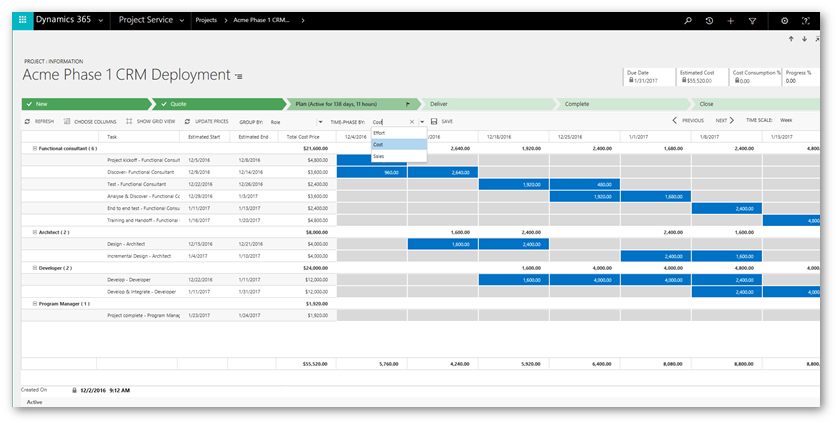Click the search magnifier icon

688,21
